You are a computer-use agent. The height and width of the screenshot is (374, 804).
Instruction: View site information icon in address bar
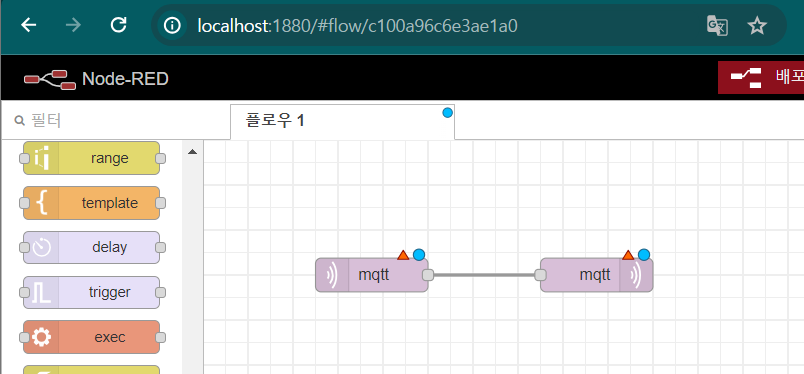pos(172,25)
